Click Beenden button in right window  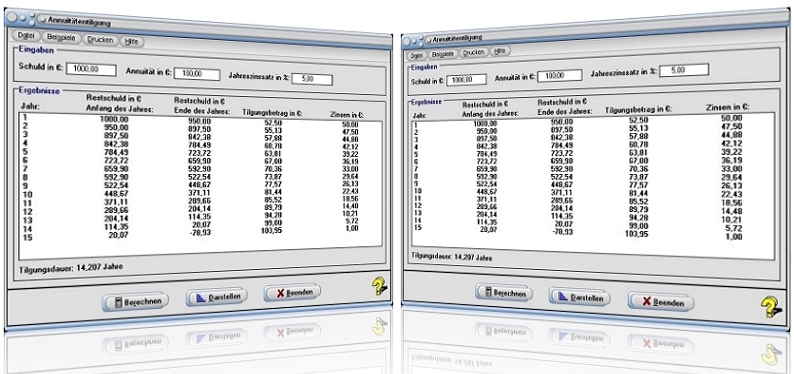(661, 302)
